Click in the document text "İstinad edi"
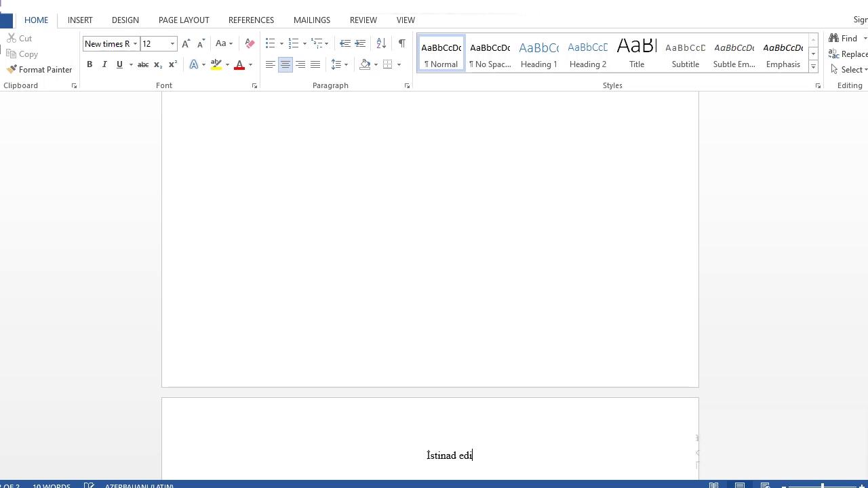This screenshot has width=868, height=488. click(449, 455)
